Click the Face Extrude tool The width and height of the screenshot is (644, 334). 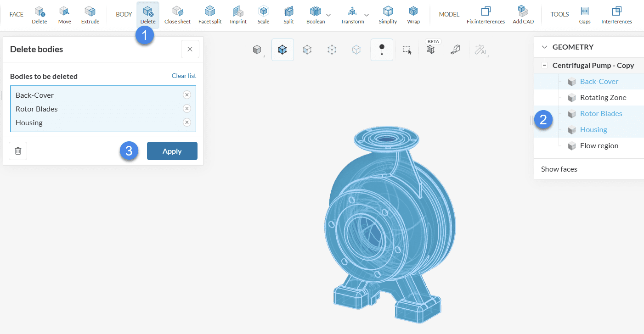[x=90, y=15]
